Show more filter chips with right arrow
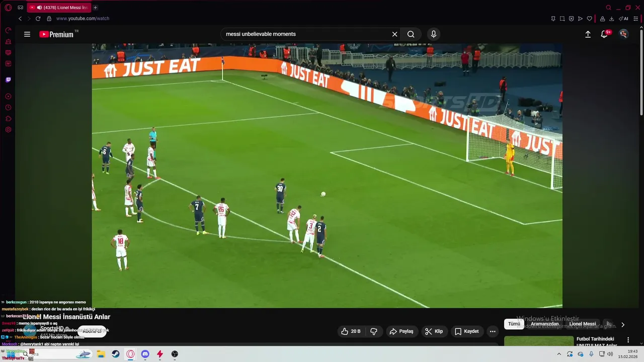The height and width of the screenshot is (362, 644). (x=623, y=325)
